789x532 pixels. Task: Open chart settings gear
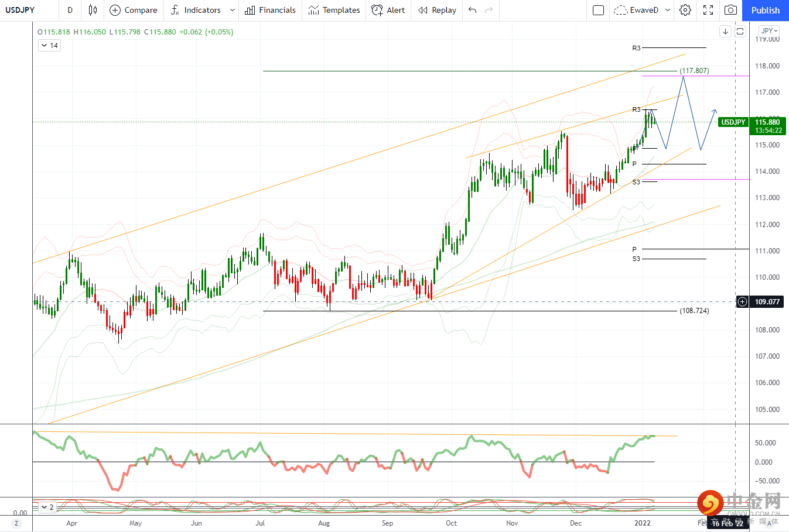tap(685, 10)
